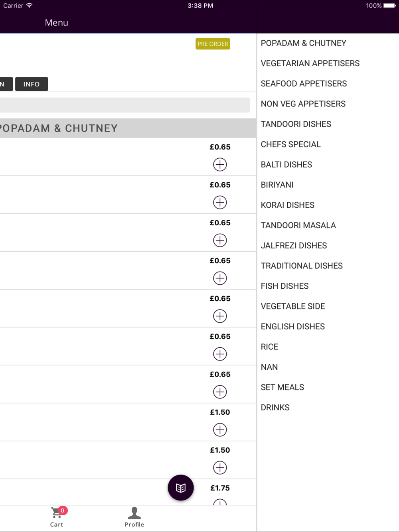Select BIRIYANI from category list
Image resolution: width=399 pixels, height=532 pixels.
pos(277,185)
